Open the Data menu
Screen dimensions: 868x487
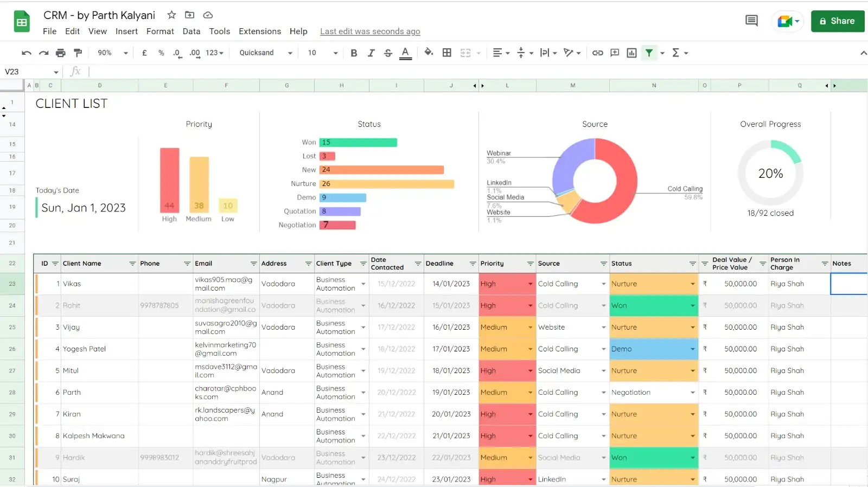point(192,31)
